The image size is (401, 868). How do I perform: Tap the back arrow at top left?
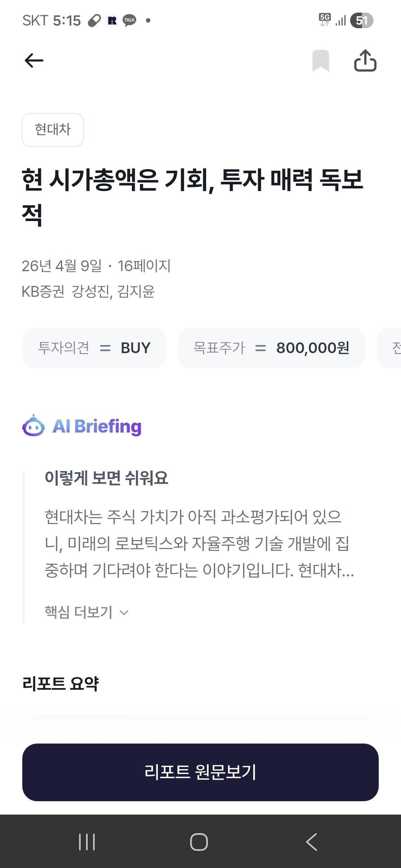click(34, 60)
